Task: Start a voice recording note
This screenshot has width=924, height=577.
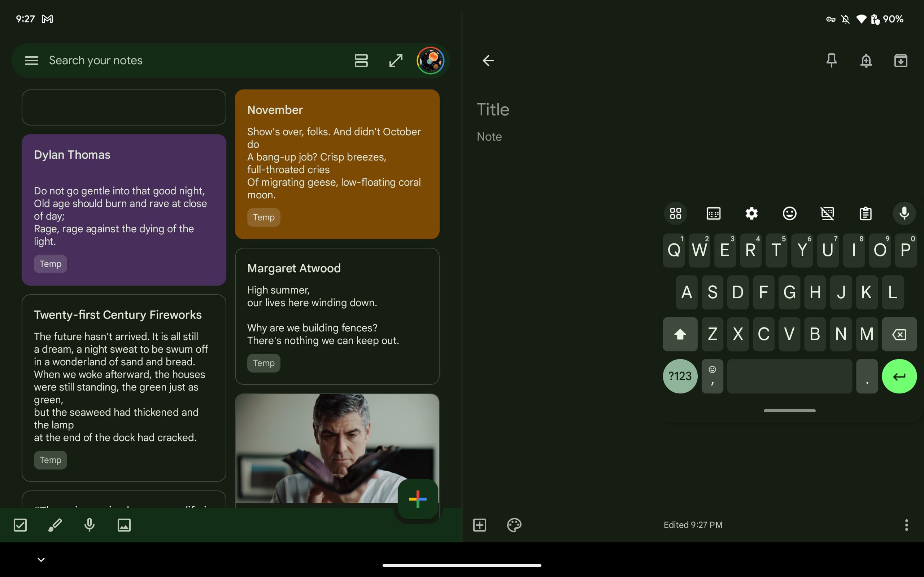Action: pyautogui.click(x=90, y=525)
